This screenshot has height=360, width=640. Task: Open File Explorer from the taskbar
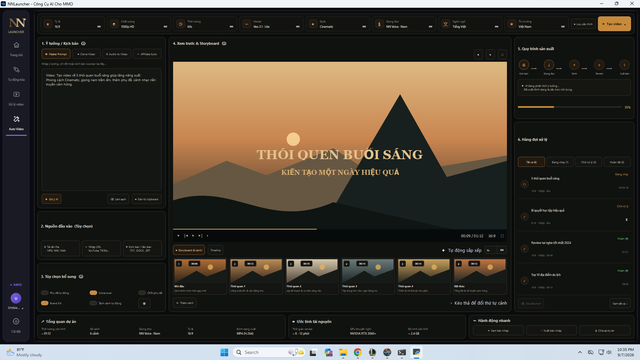pos(343,353)
